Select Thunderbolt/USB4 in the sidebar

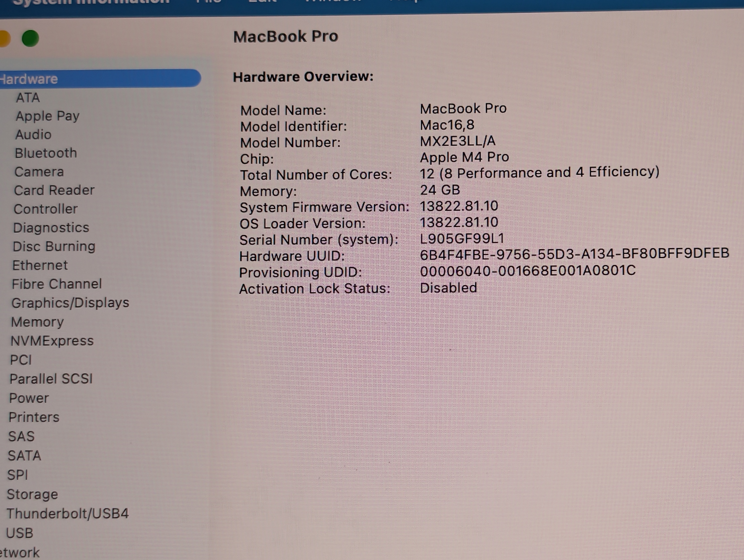point(67,514)
